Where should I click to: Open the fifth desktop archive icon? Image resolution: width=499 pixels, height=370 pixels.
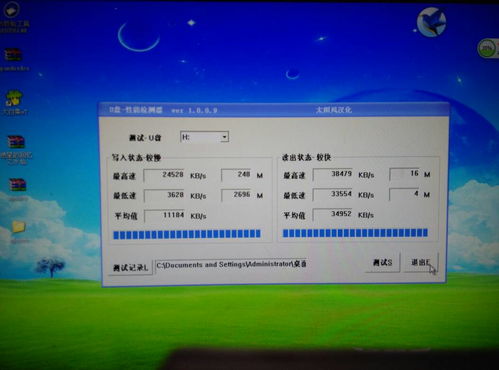point(17,185)
